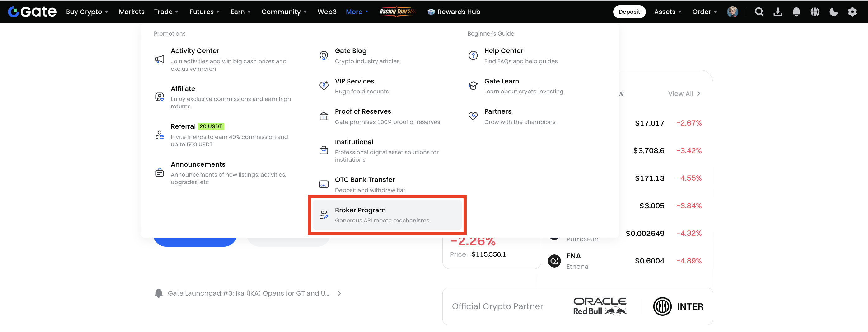Toggle dark mode moon icon
Screen dimensions: 868x332
click(833, 12)
